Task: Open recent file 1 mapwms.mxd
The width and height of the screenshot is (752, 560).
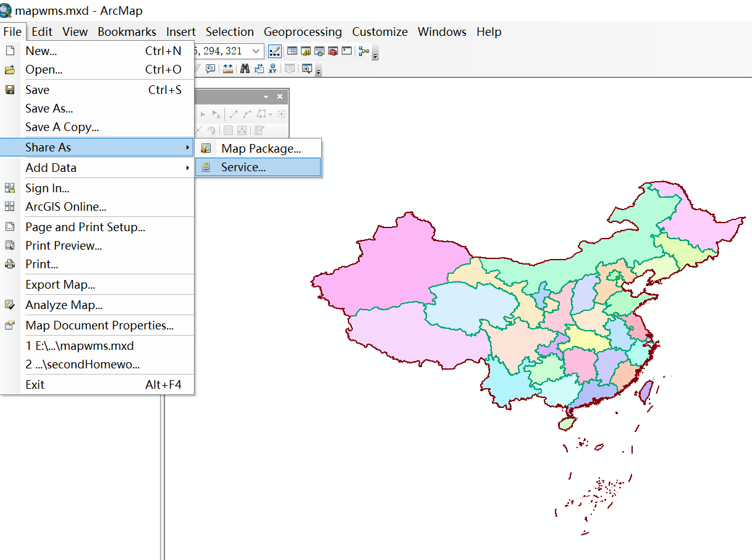Action: [98, 346]
